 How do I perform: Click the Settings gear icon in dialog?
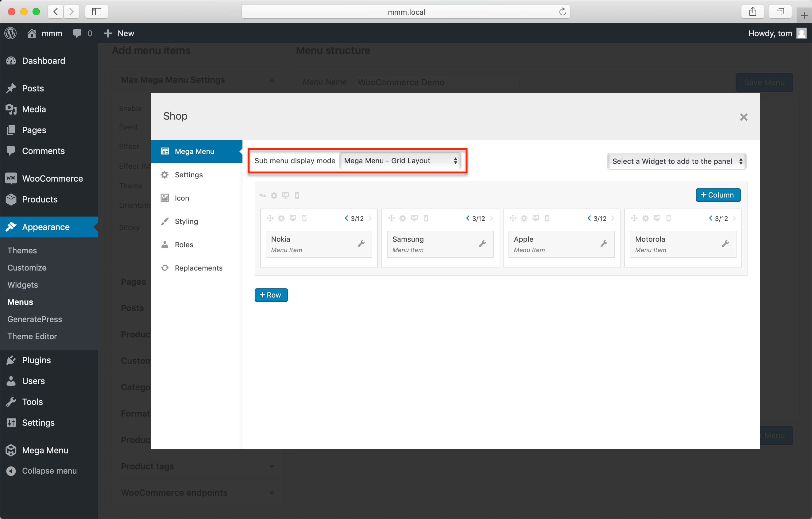[x=165, y=175]
